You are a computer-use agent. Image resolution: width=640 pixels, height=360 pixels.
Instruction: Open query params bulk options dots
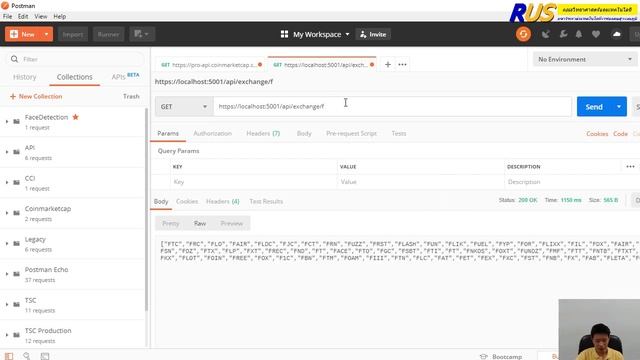coord(630,167)
